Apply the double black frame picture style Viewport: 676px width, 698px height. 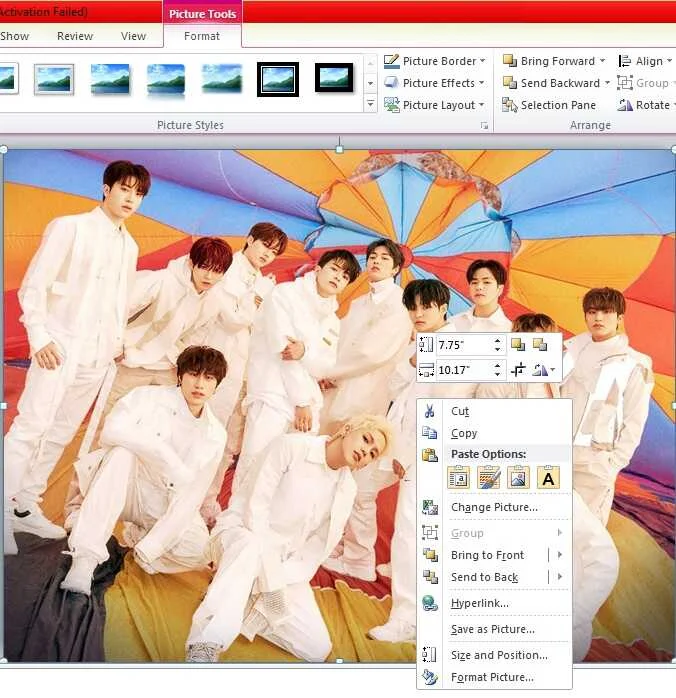point(278,80)
